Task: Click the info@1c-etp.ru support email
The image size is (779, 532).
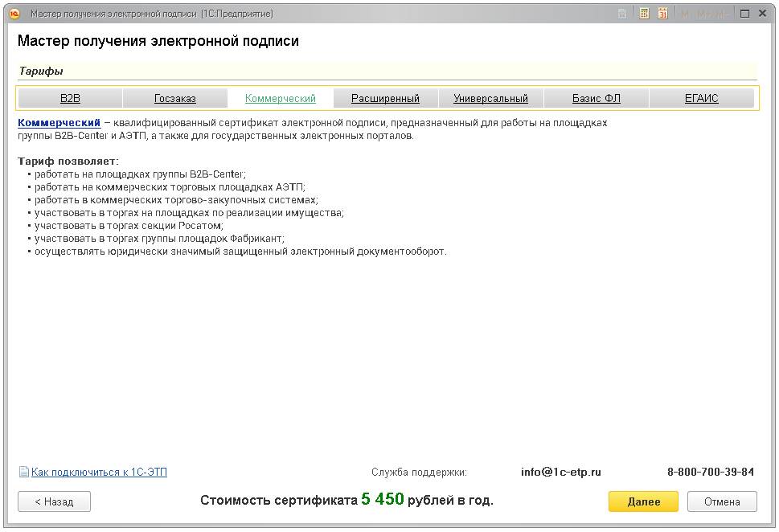Action: 561,472
